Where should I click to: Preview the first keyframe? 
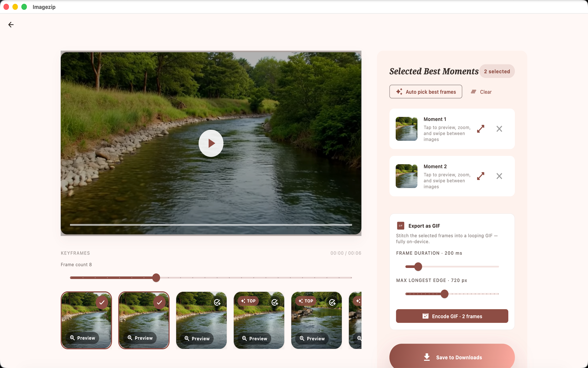(x=82, y=338)
